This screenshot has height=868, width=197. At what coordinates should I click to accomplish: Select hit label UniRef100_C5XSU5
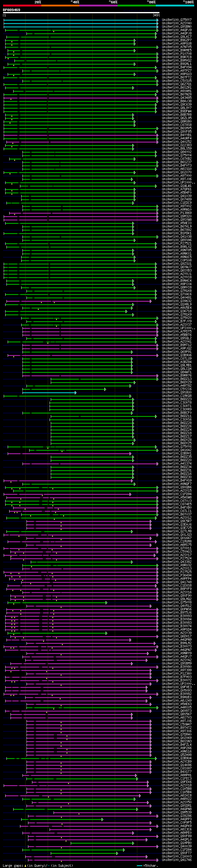177,81
